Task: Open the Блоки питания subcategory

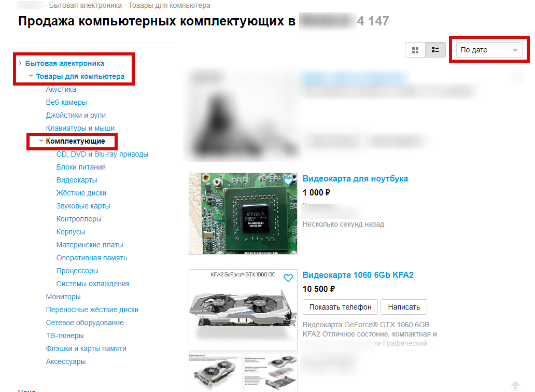Action: [81, 167]
